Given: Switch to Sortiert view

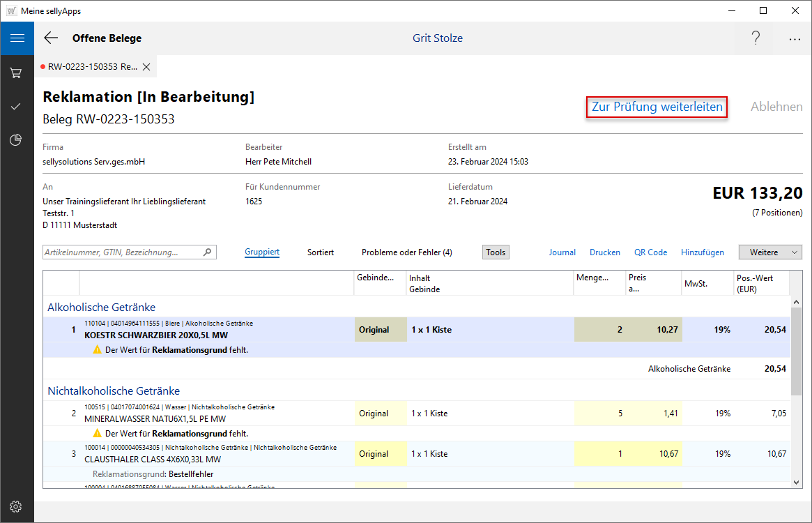Looking at the screenshot, I should coord(321,252).
